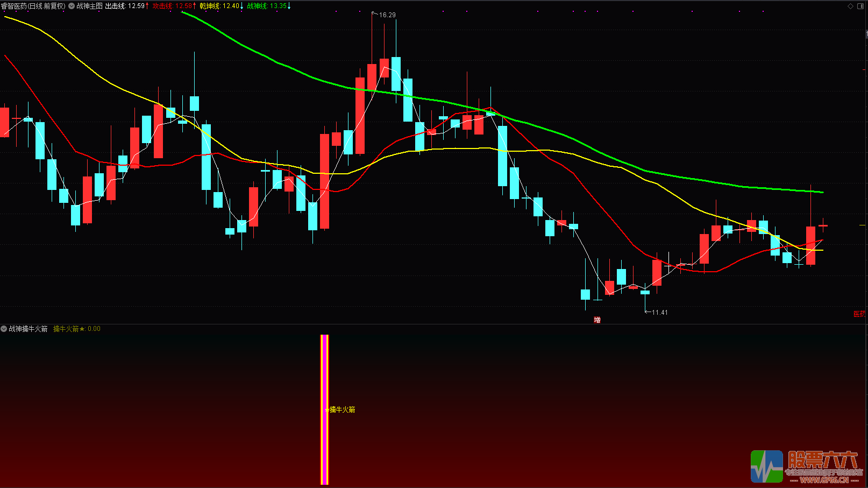The image size is (868, 488).
Task: Click the 16.29 high price marker
Action: click(387, 15)
